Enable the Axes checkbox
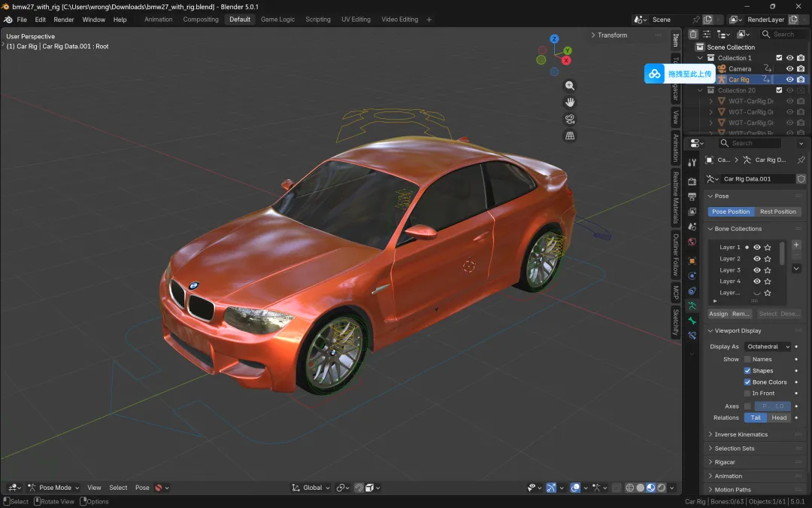The height and width of the screenshot is (508, 812). click(x=747, y=406)
